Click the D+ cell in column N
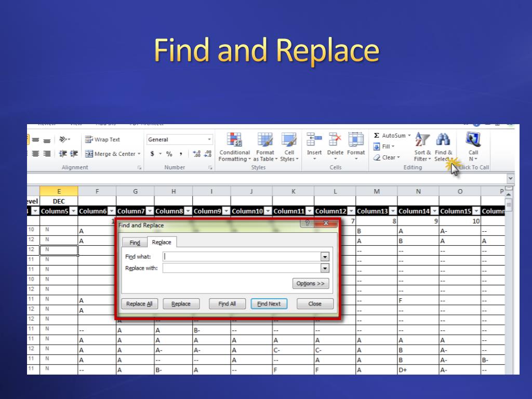 tap(418, 370)
